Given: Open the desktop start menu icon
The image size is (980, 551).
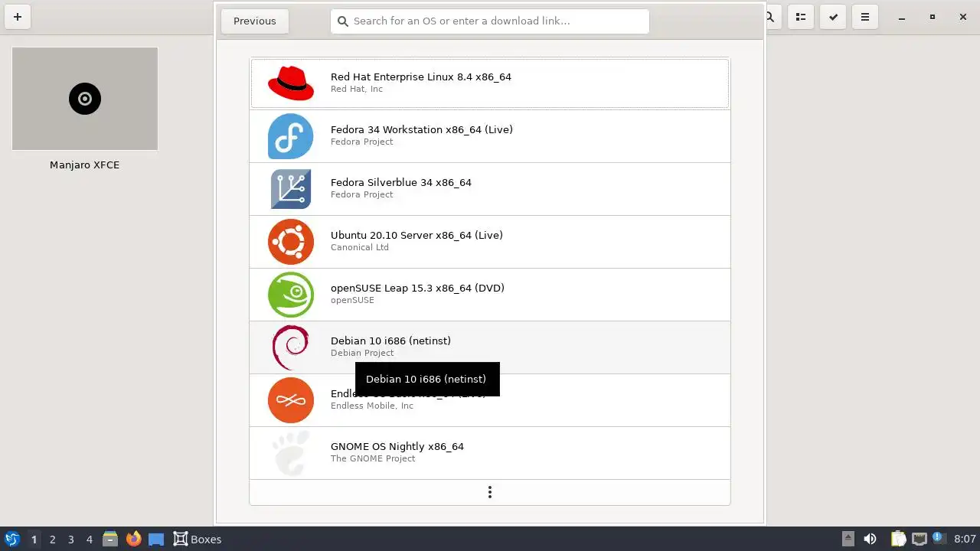Looking at the screenshot, I should click(x=12, y=539).
